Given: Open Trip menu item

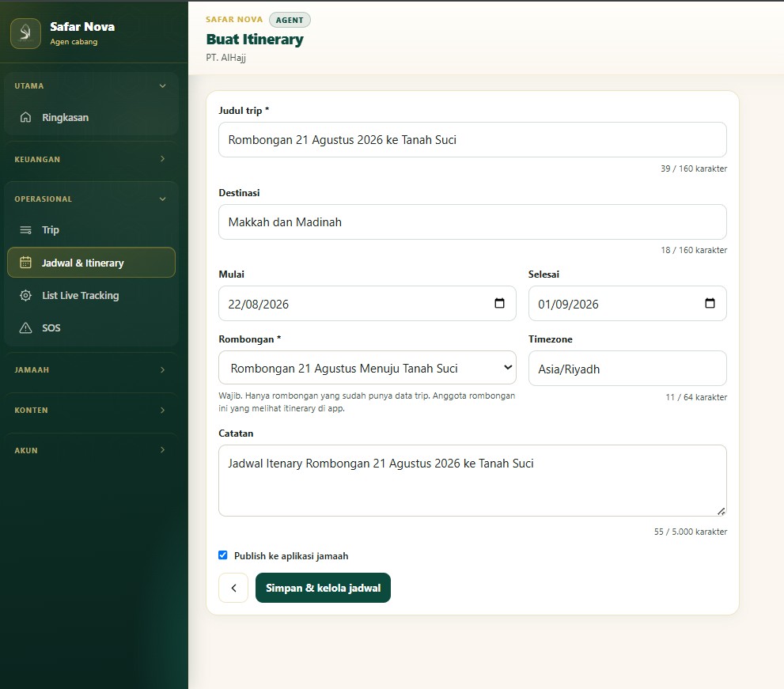Looking at the screenshot, I should [x=92, y=230].
